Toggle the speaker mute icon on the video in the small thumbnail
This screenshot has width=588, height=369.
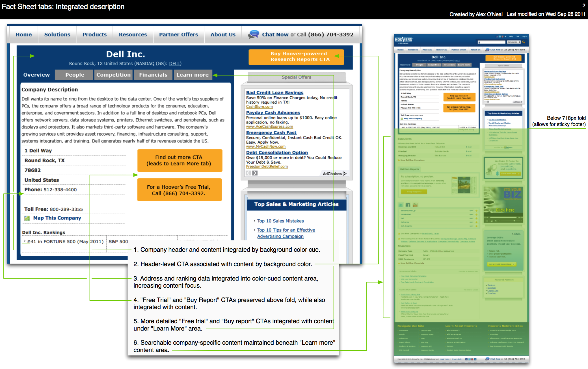point(496,221)
